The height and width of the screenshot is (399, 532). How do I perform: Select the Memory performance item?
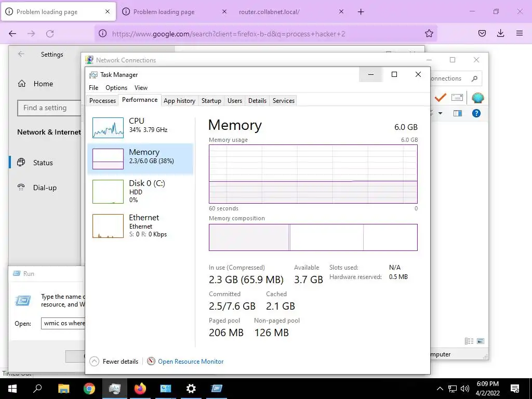[140, 158]
